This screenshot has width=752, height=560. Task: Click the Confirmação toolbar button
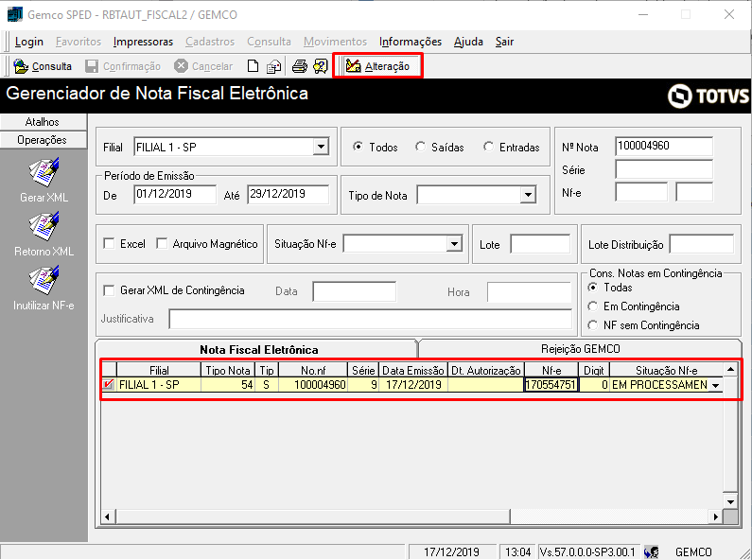tap(123, 66)
